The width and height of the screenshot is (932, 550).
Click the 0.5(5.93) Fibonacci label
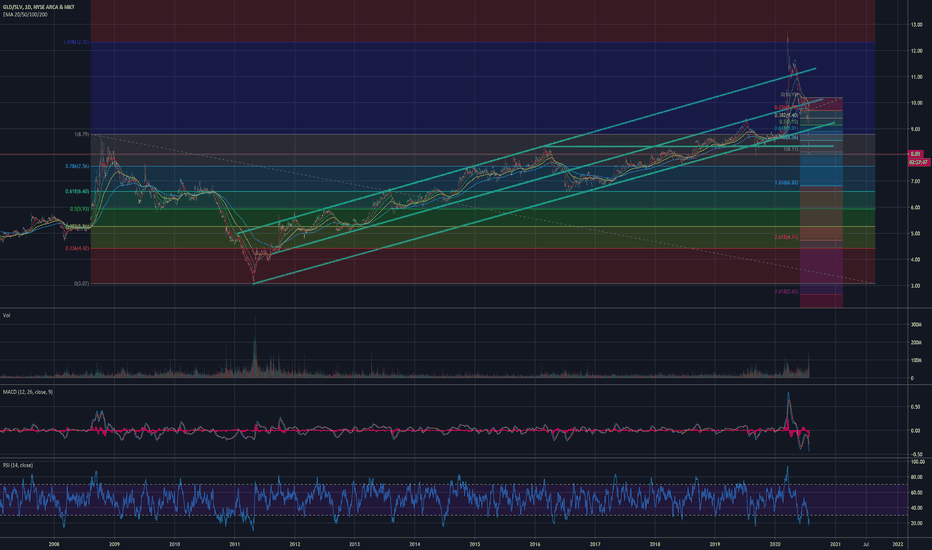tap(80, 209)
